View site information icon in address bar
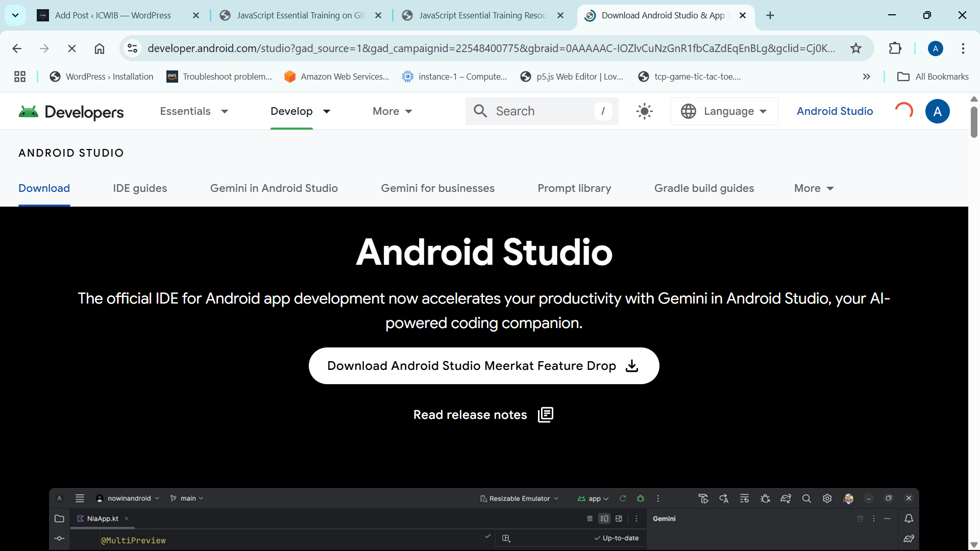This screenshot has height=551, width=980. pyautogui.click(x=133, y=48)
